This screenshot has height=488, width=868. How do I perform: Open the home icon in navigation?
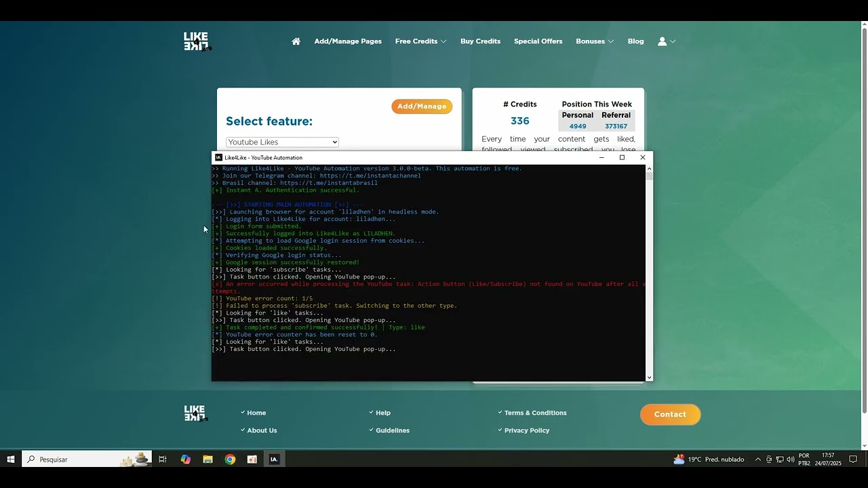click(x=296, y=41)
